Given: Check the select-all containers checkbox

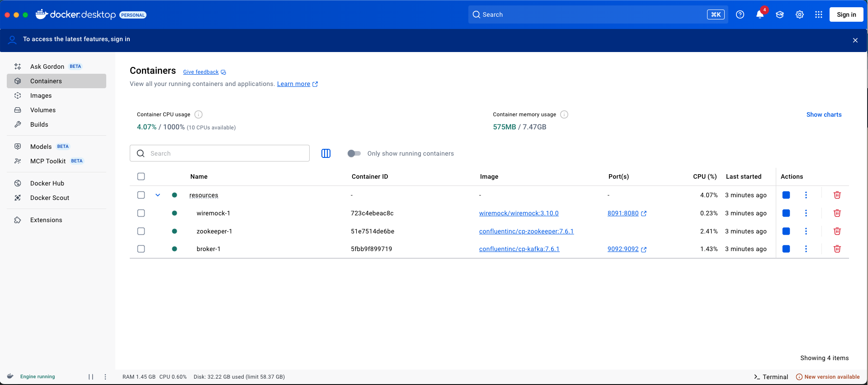Looking at the screenshot, I should [x=141, y=176].
